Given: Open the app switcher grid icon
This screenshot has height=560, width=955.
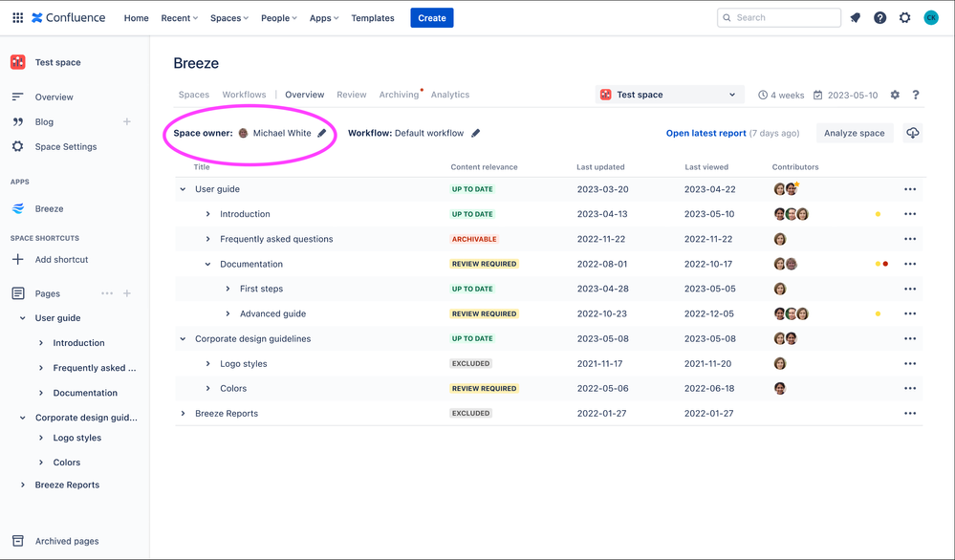Looking at the screenshot, I should (x=17, y=17).
